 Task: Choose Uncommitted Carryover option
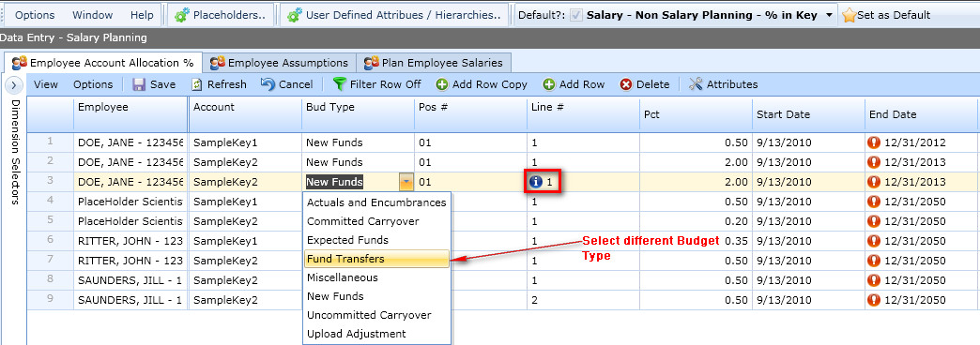click(x=376, y=315)
